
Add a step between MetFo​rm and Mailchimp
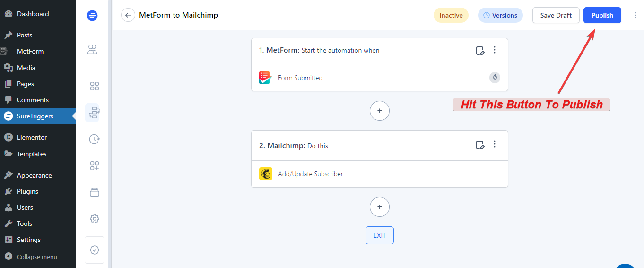point(379,111)
